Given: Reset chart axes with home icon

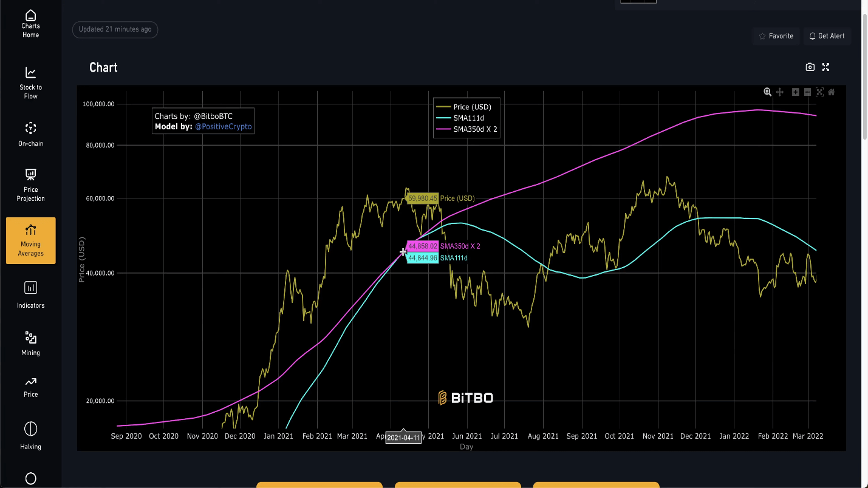Looking at the screenshot, I should (x=832, y=92).
